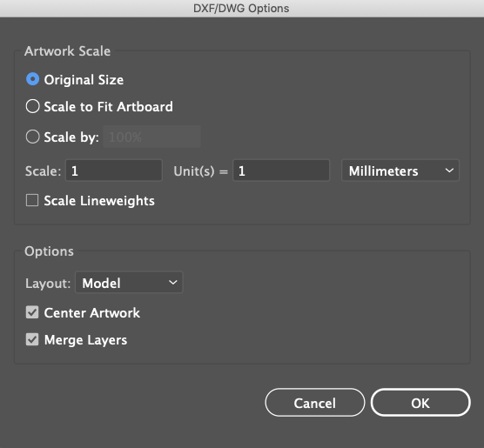Click the Unit(s) value input field
484x448 pixels.
[x=281, y=171]
